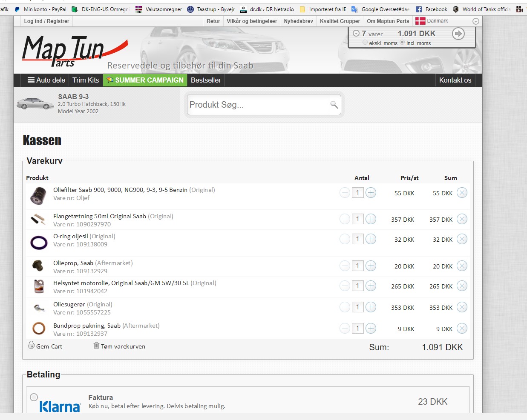527x420 pixels.
Task: Increase quantity of Oliesugerør
Action: pyautogui.click(x=371, y=307)
